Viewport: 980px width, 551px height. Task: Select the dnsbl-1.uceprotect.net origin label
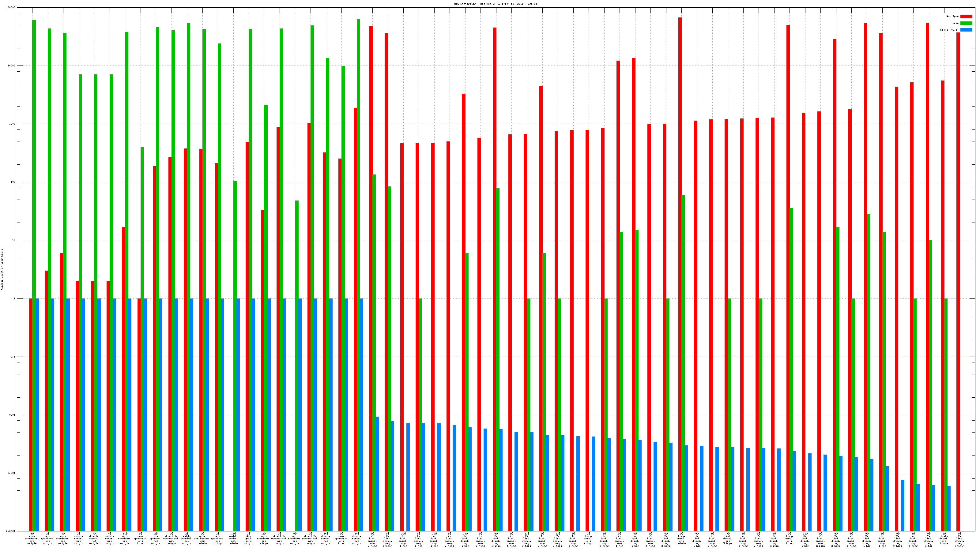171,538
